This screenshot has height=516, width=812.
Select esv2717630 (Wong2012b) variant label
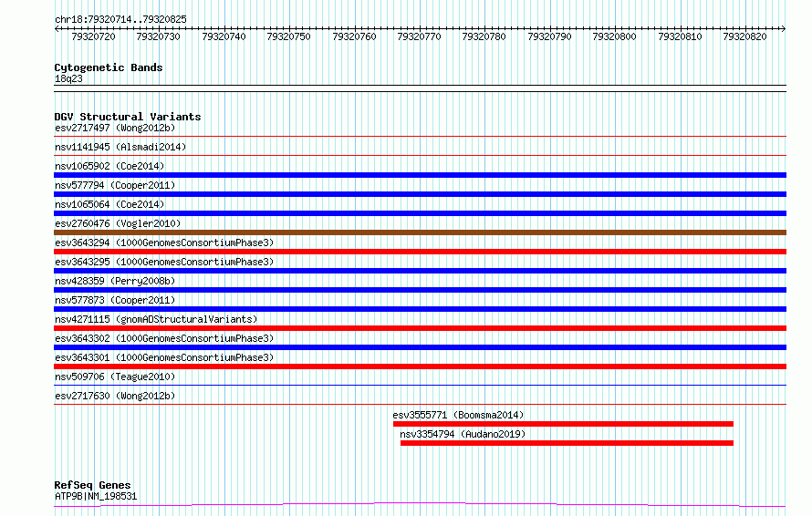click(x=115, y=396)
